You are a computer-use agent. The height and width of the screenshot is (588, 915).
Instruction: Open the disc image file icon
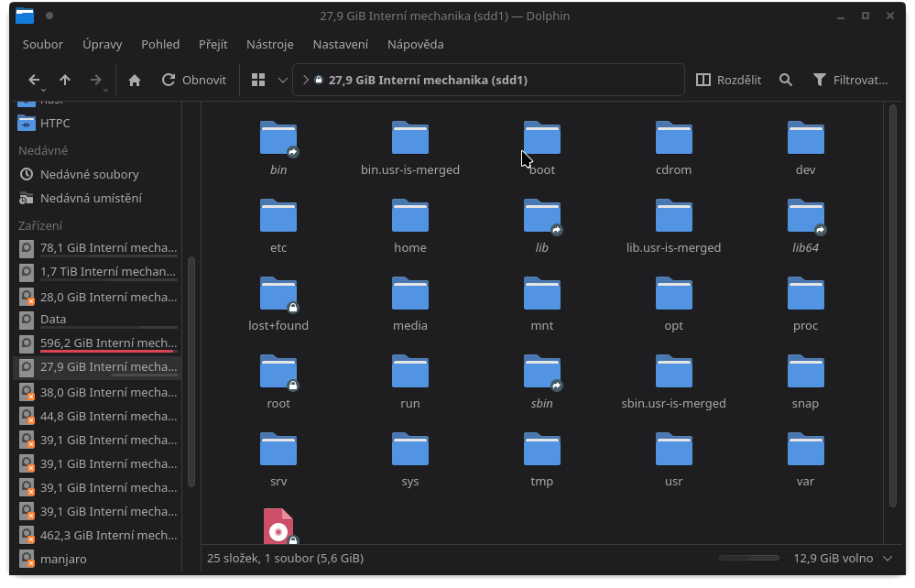pos(278,527)
